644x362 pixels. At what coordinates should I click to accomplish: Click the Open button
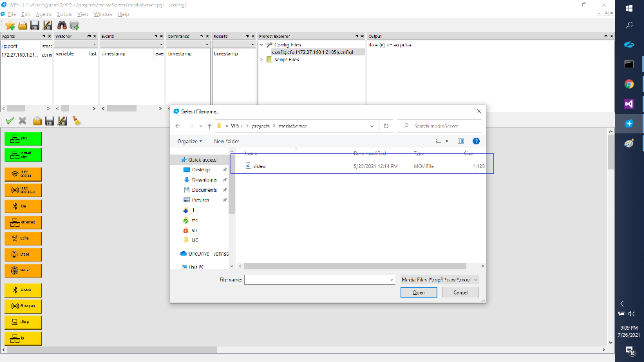pos(419,292)
